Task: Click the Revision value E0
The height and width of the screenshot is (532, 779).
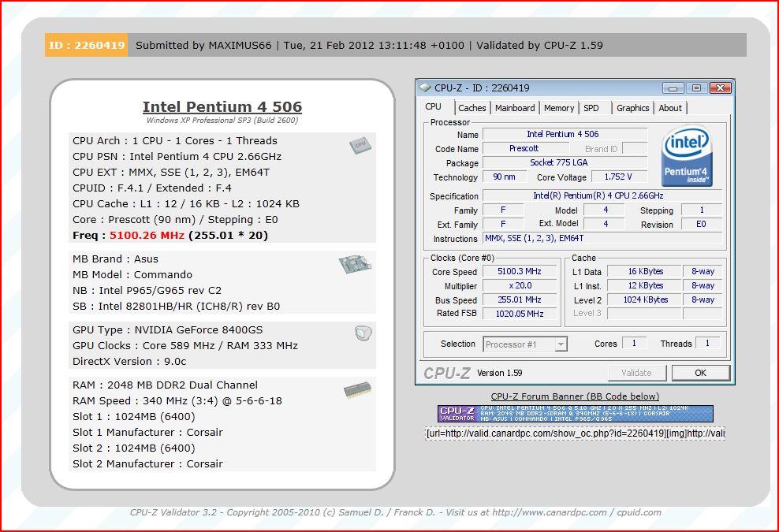Action: [x=701, y=224]
